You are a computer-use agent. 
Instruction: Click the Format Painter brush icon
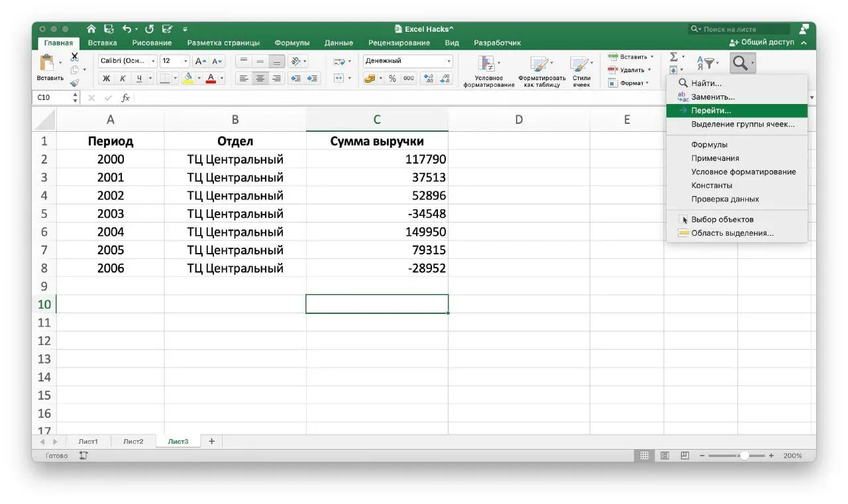(x=74, y=83)
